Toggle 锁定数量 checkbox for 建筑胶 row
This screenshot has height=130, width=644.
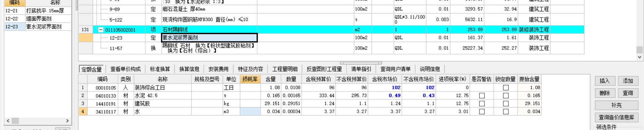(x=506, y=104)
